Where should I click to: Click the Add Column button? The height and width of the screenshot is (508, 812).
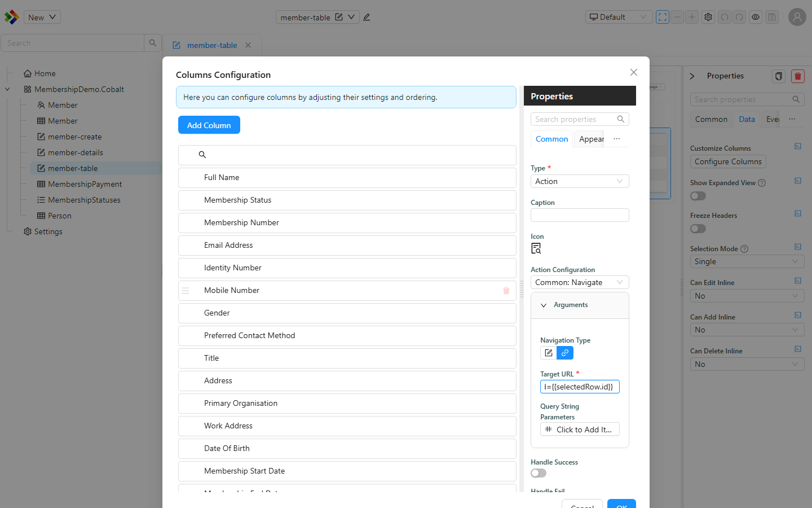click(x=209, y=125)
